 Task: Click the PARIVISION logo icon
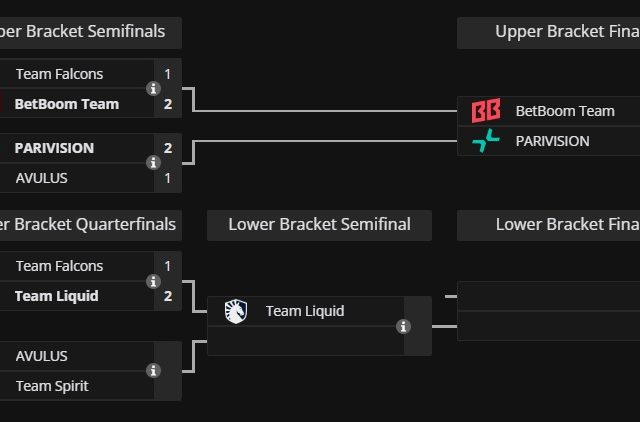click(485, 141)
